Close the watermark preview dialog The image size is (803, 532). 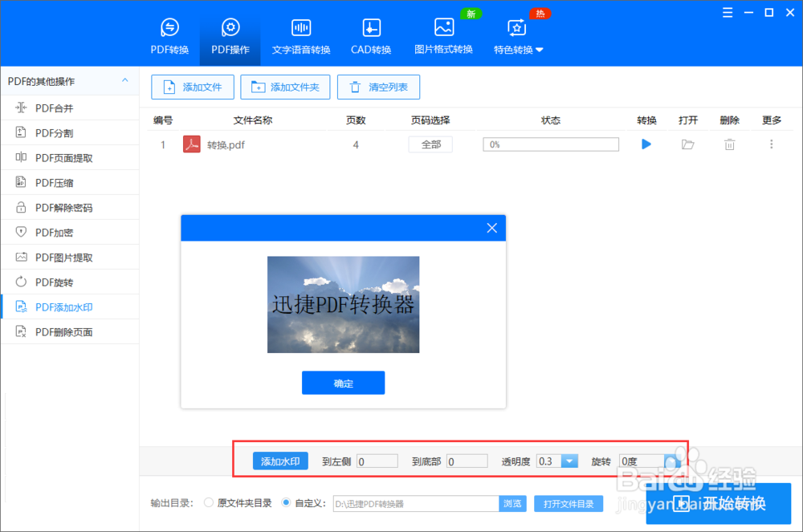click(x=491, y=228)
